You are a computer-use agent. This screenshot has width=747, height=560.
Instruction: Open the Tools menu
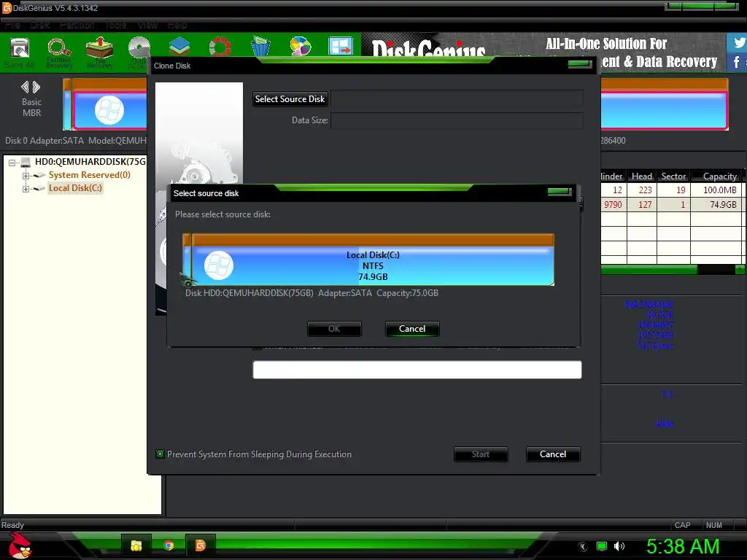coord(116,26)
